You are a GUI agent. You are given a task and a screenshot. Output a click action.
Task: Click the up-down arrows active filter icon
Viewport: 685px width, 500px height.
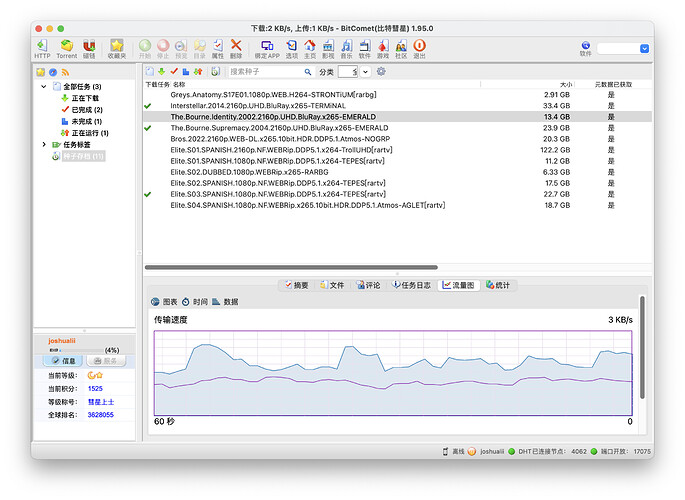click(x=198, y=71)
